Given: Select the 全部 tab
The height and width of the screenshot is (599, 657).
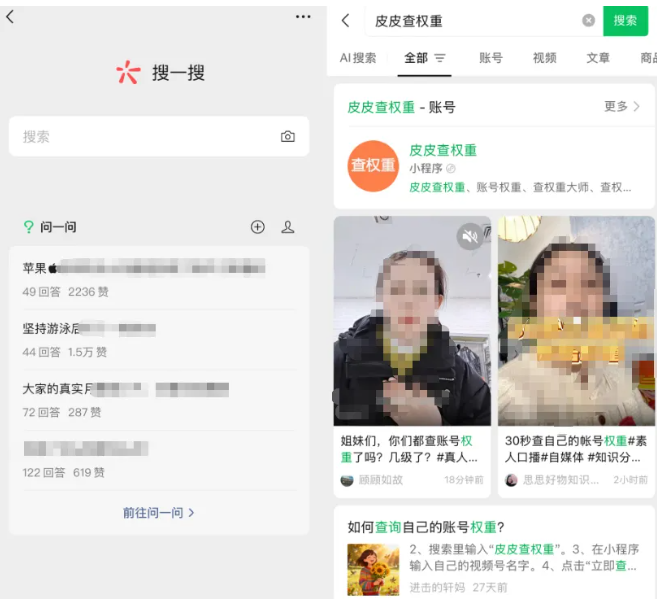Looking at the screenshot, I should coord(416,58).
